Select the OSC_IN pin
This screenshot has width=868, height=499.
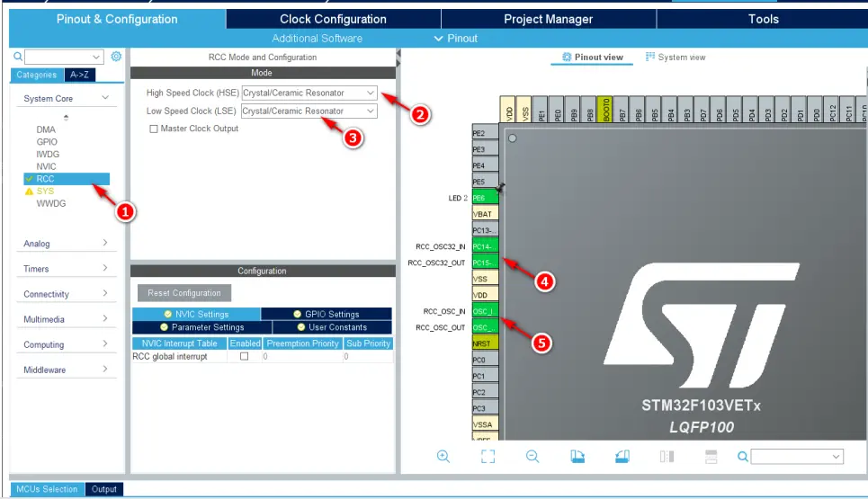point(485,311)
